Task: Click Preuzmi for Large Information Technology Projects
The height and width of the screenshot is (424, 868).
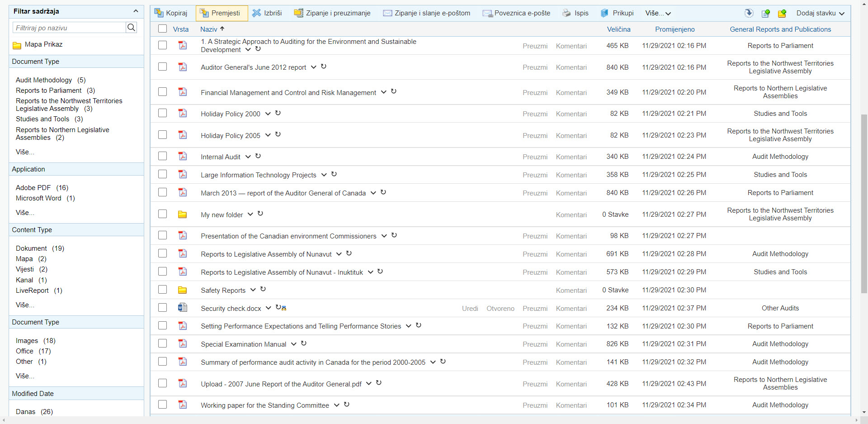Action: click(x=535, y=175)
